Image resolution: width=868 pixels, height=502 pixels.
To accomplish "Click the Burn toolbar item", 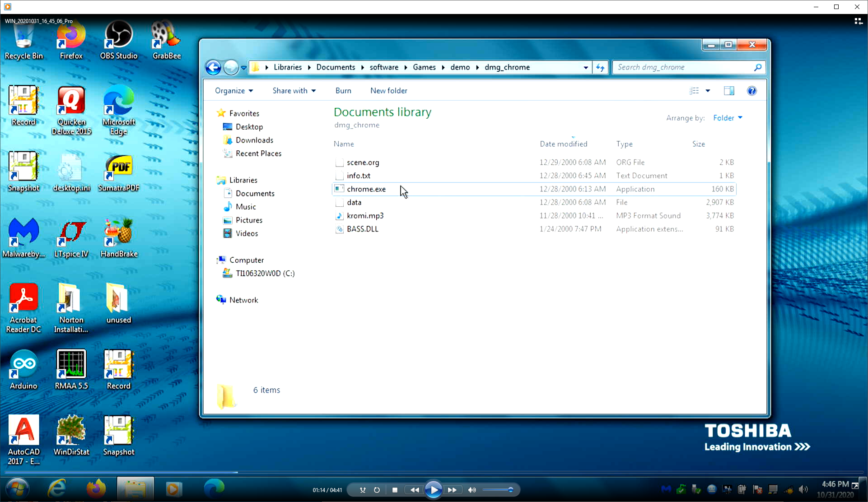I will 343,91.
